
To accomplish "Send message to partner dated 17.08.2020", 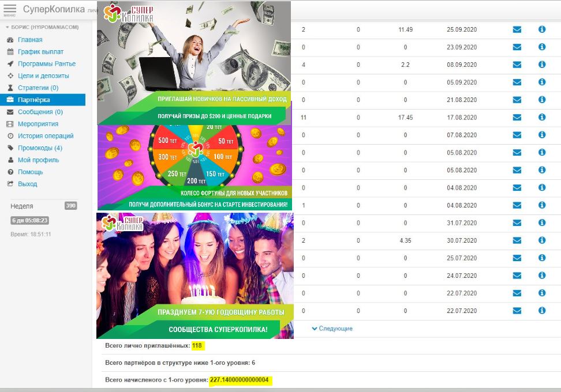I will [x=517, y=118].
